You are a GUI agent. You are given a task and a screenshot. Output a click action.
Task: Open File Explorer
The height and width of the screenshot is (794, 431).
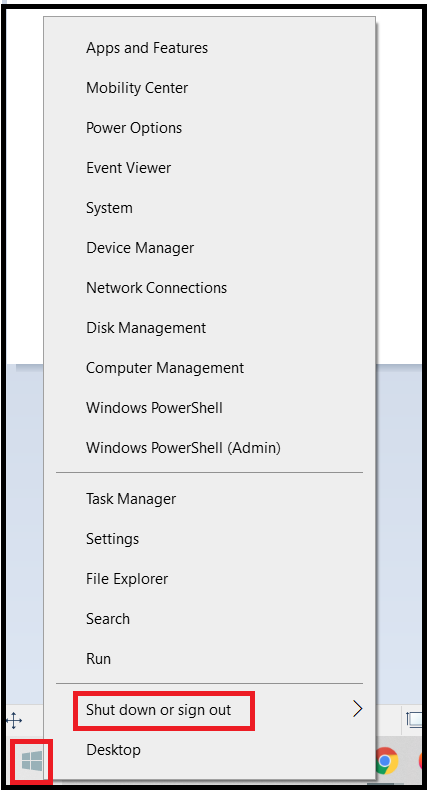pyautogui.click(x=127, y=579)
